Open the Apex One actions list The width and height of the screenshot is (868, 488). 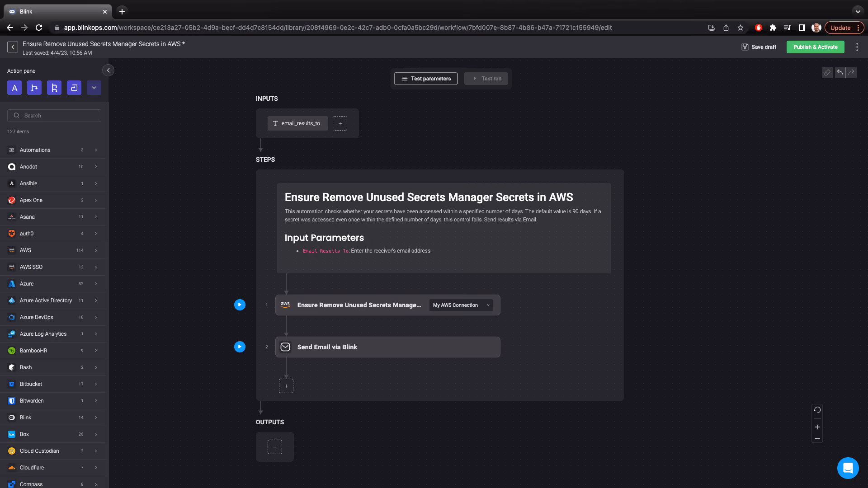(52, 200)
